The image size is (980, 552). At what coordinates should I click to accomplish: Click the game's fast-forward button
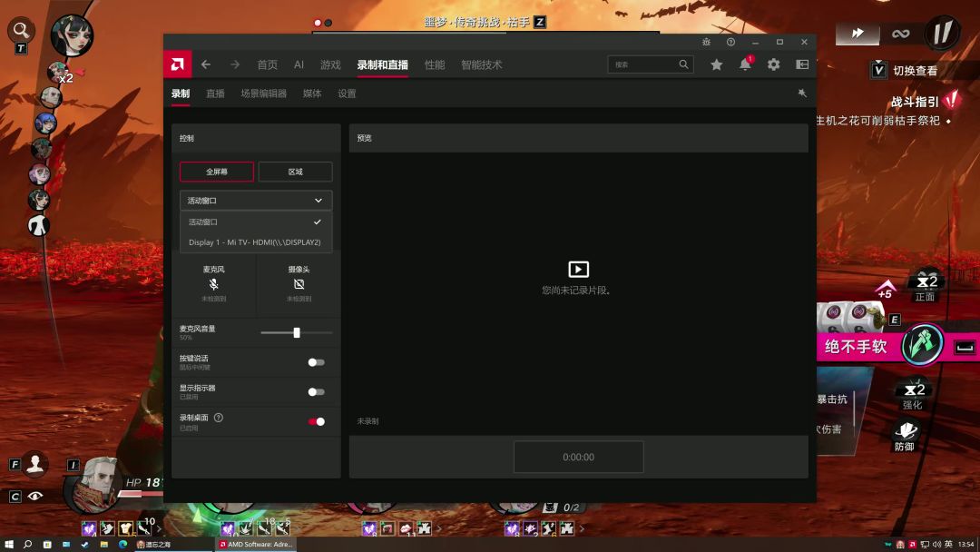[x=857, y=33]
